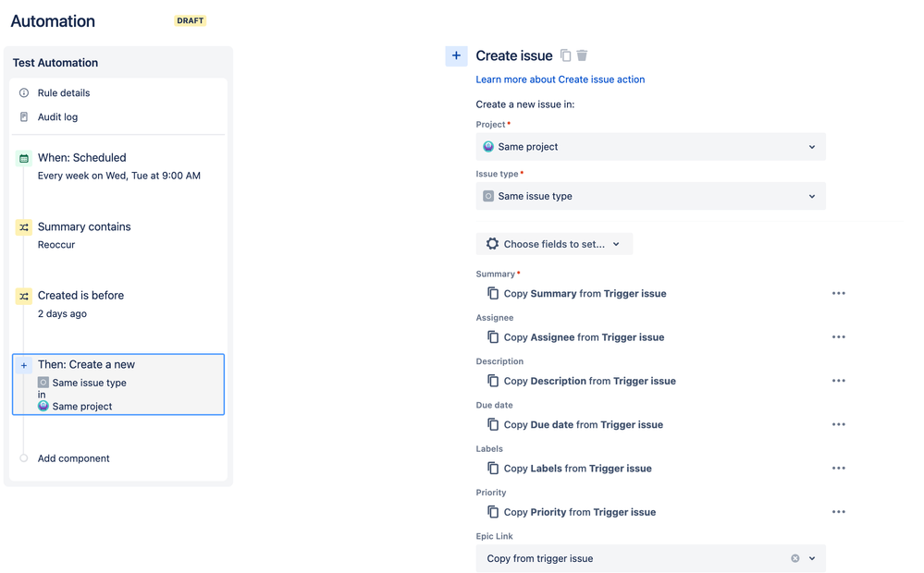Viewport: 924px width, 573px height.
Task: Click Copy Assignee from Trigger issue value
Action: pyautogui.click(x=584, y=336)
